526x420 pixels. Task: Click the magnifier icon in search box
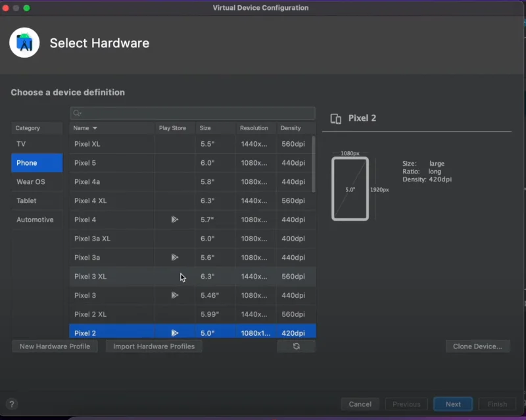tap(77, 114)
